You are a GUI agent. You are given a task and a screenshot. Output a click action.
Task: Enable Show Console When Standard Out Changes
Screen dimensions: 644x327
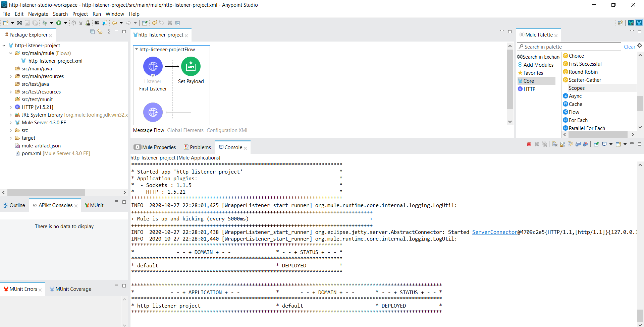(578, 144)
